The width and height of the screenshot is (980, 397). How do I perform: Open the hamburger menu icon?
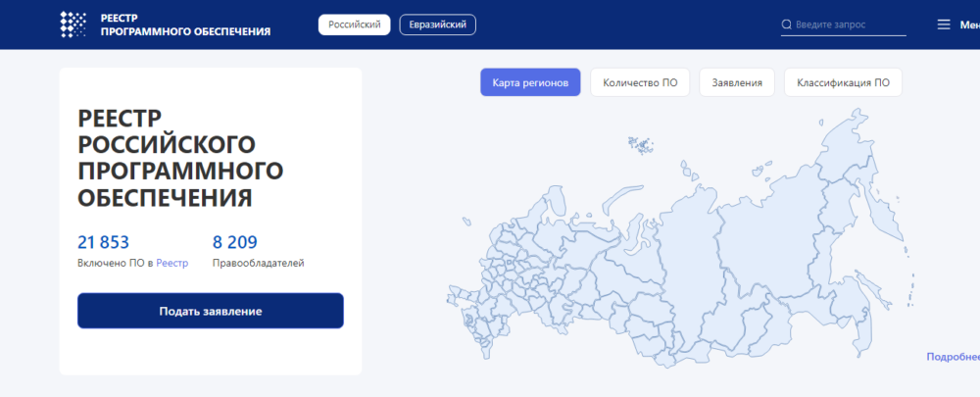(944, 25)
